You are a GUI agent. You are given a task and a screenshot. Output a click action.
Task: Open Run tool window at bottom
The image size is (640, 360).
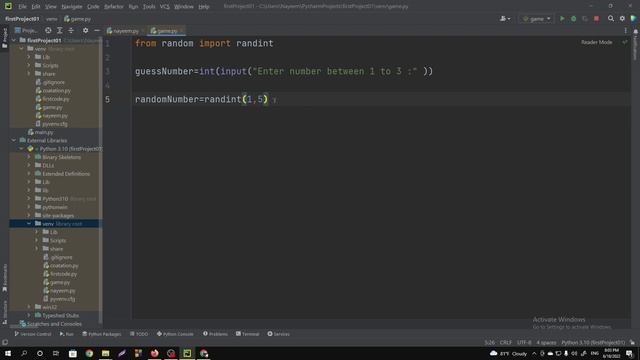67,334
